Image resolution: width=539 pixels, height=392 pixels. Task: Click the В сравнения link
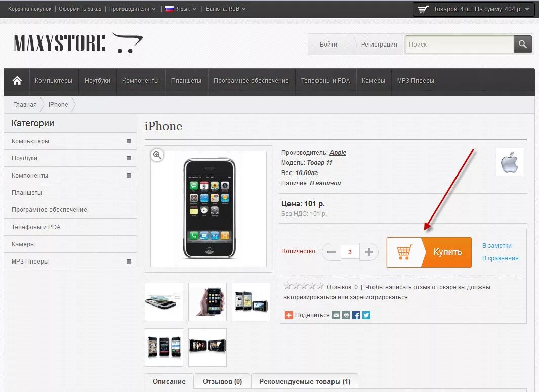click(x=500, y=258)
